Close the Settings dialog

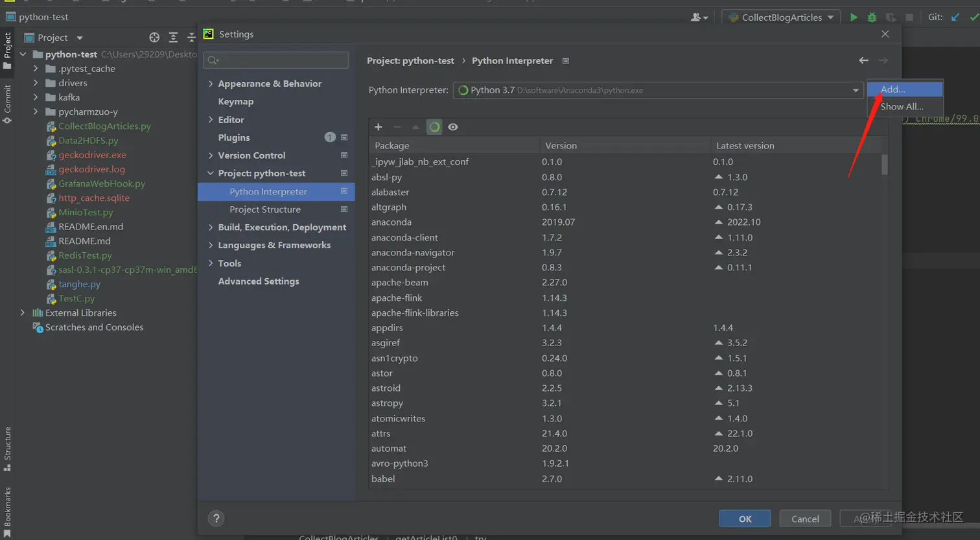click(x=885, y=34)
